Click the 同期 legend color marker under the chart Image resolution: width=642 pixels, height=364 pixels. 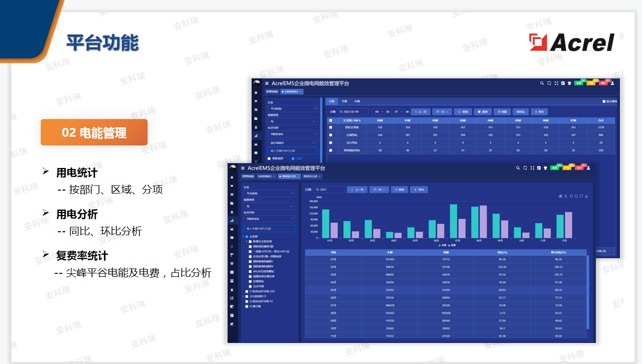point(449,245)
